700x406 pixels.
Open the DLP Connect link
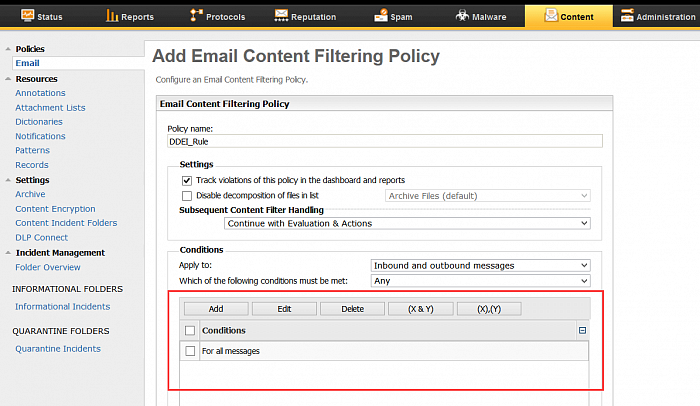[x=42, y=238]
